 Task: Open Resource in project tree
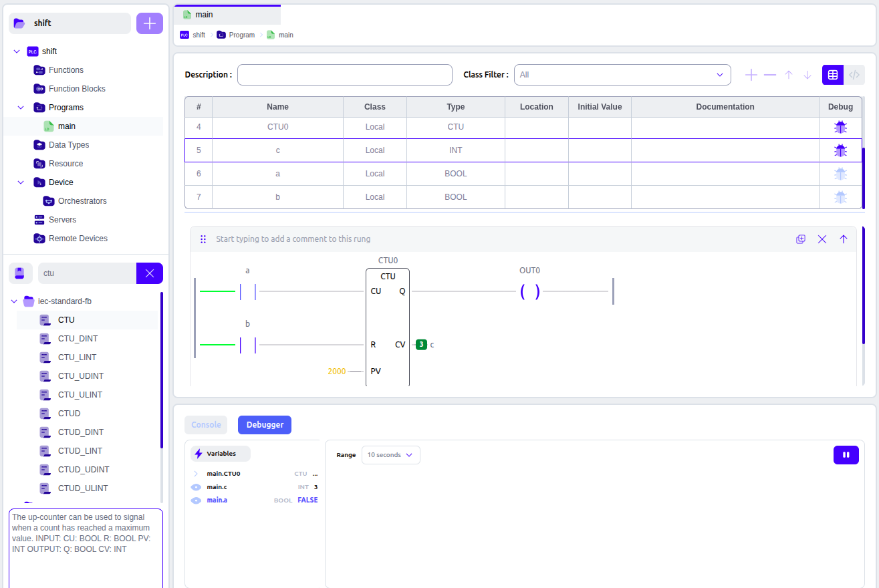pos(66,164)
